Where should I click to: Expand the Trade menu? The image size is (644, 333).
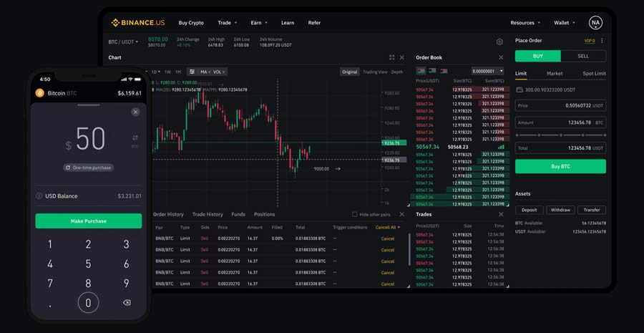pos(228,23)
